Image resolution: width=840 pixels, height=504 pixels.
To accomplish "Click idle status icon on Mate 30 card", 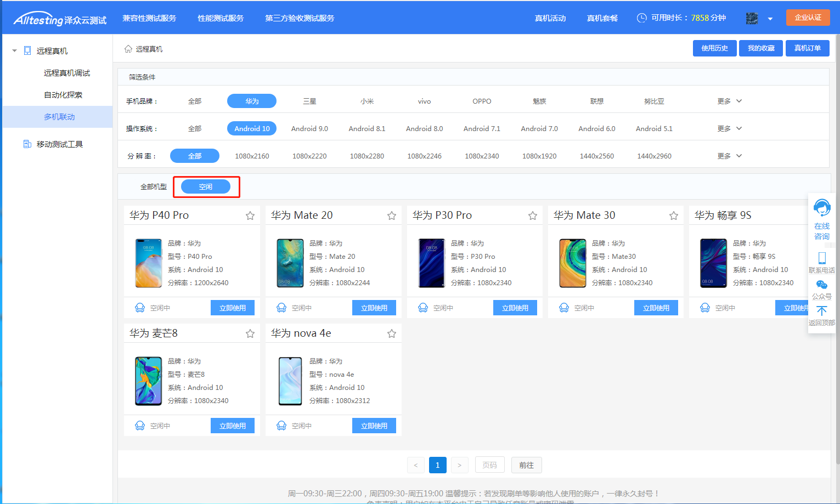I will [x=564, y=308].
